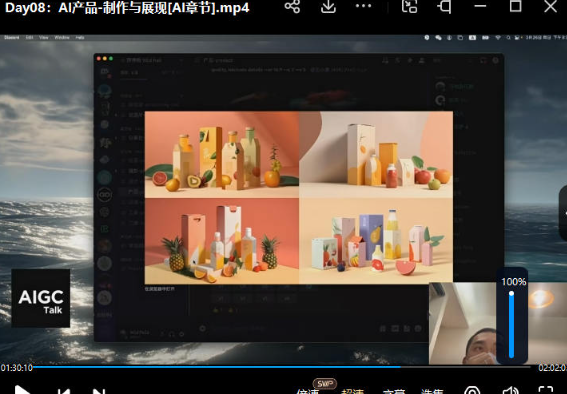
Task: Skip to the next video
Action: tap(99, 390)
